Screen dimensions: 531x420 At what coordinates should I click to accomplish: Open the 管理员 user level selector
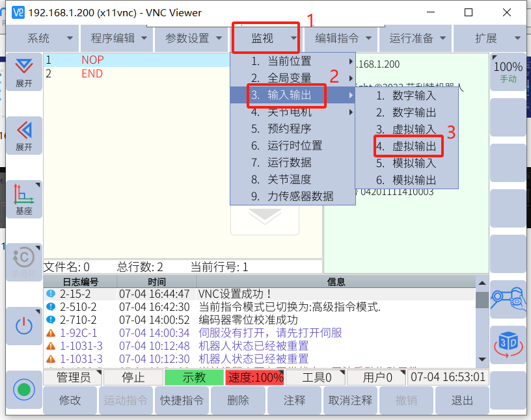(x=73, y=377)
